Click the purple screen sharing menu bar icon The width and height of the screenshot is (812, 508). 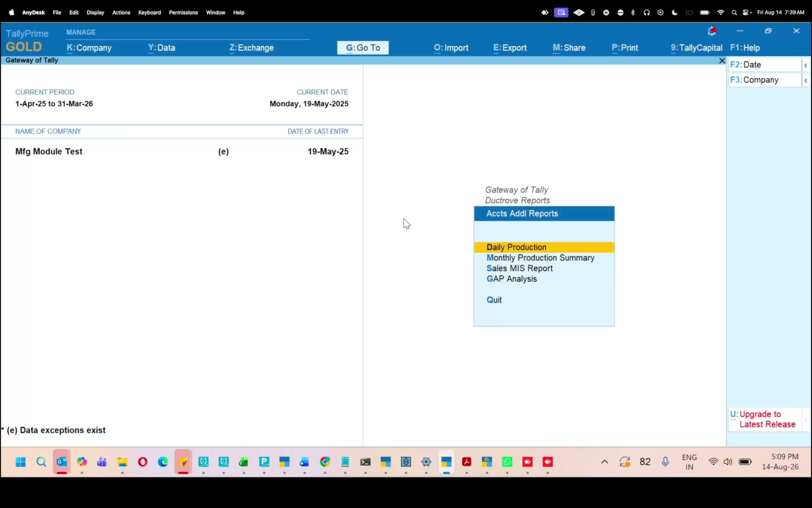(x=561, y=13)
